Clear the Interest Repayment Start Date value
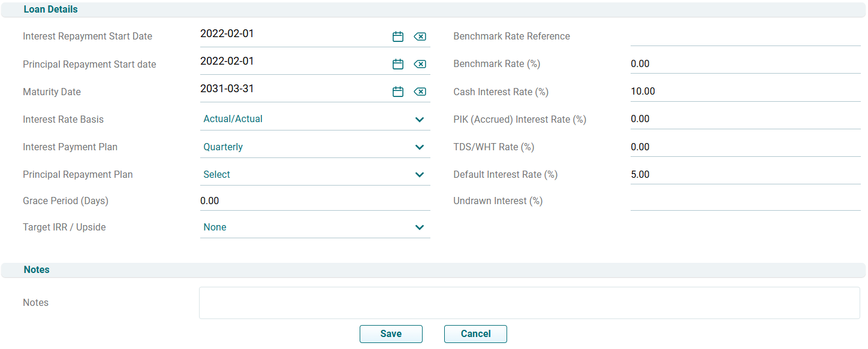The height and width of the screenshot is (349, 868). (420, 37)
